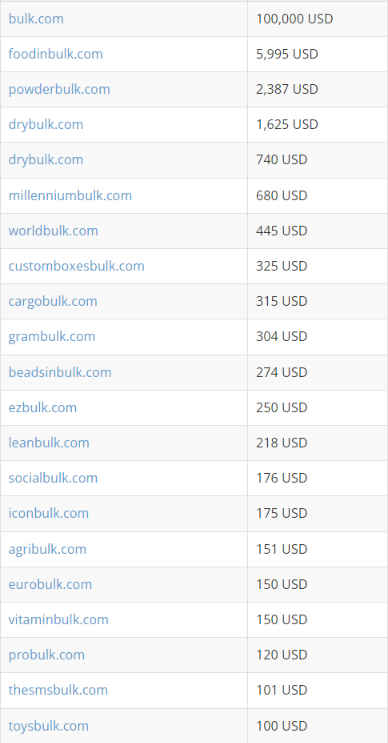Click the worldbulk.com link

point(53,231)
